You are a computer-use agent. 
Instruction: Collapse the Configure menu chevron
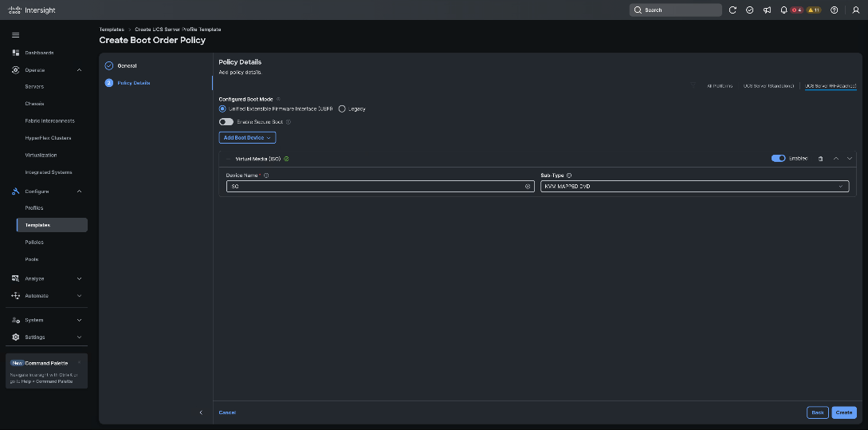[x=79, y=191]
